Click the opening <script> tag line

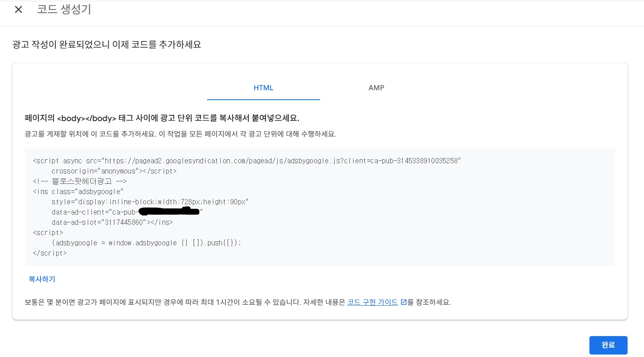pos(48,233)
